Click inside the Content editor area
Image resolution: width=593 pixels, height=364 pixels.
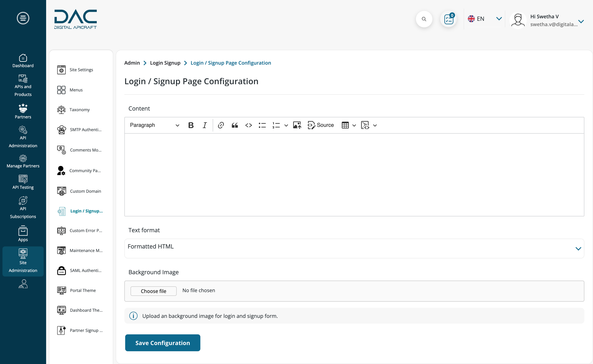click(354, 175)
